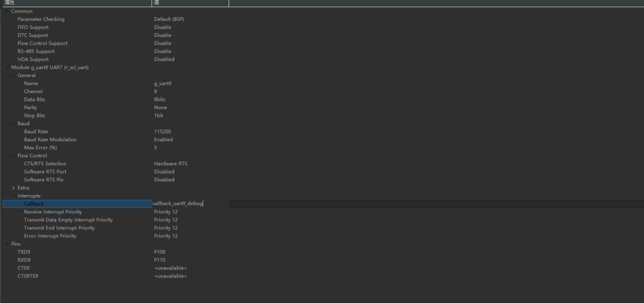Collapse the Common section
This screenshot has height=303, width=644.
tap(7, 11)
